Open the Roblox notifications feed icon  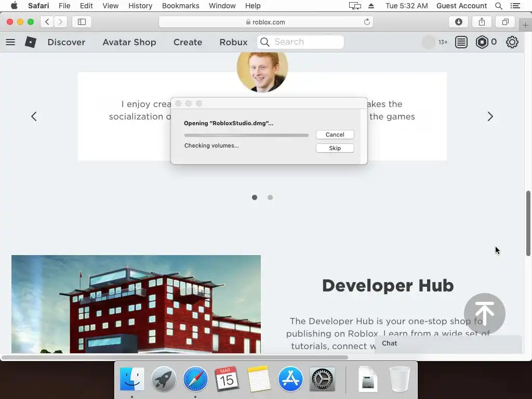coord(461,42)
